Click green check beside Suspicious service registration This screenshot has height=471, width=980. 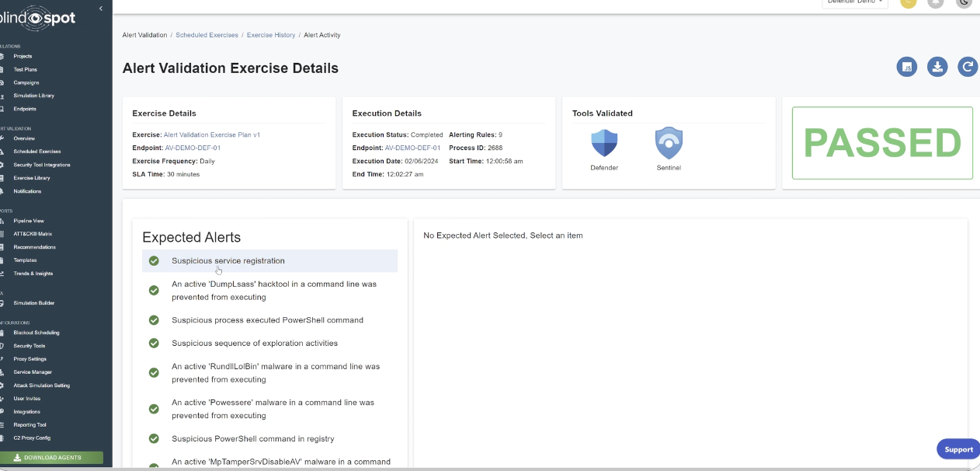pyautogui.click(x=154, y=261)
